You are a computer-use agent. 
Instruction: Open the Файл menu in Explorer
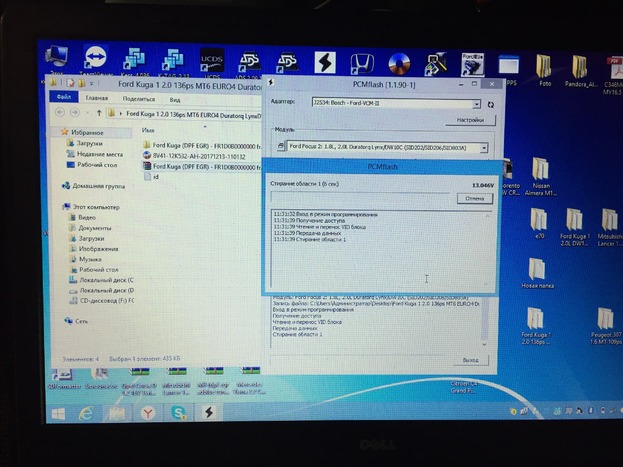tap(65, 99)
